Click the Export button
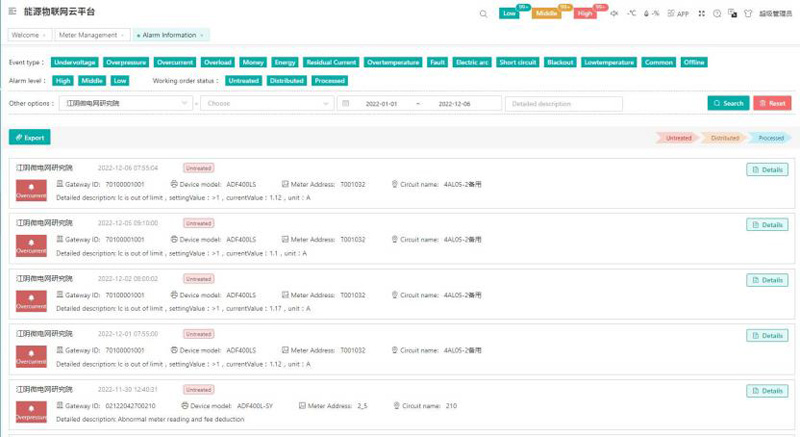The width and height of the screenshot is (800, 437). point(29,137)
